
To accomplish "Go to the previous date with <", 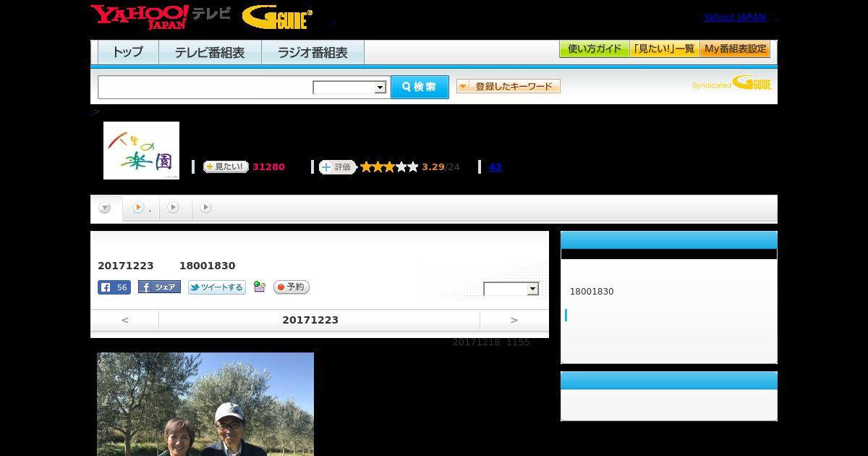I will tap(124, 320).
